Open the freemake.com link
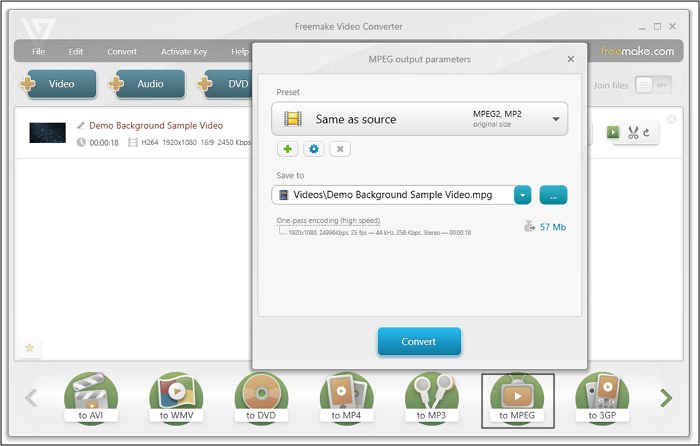Viewport: 700px width, 446px height. [637, 51]
